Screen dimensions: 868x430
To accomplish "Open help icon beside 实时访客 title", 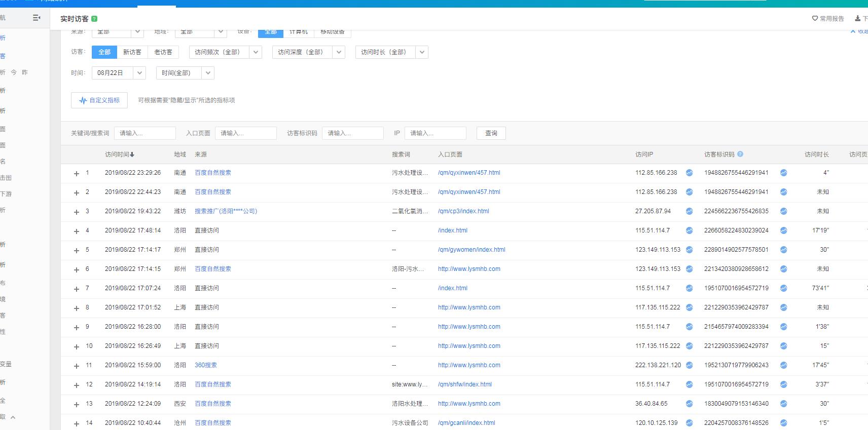I will [94, 19].
